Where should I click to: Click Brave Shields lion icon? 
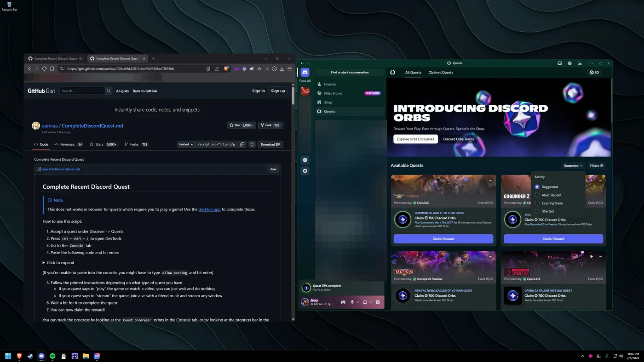click(226, 68)
